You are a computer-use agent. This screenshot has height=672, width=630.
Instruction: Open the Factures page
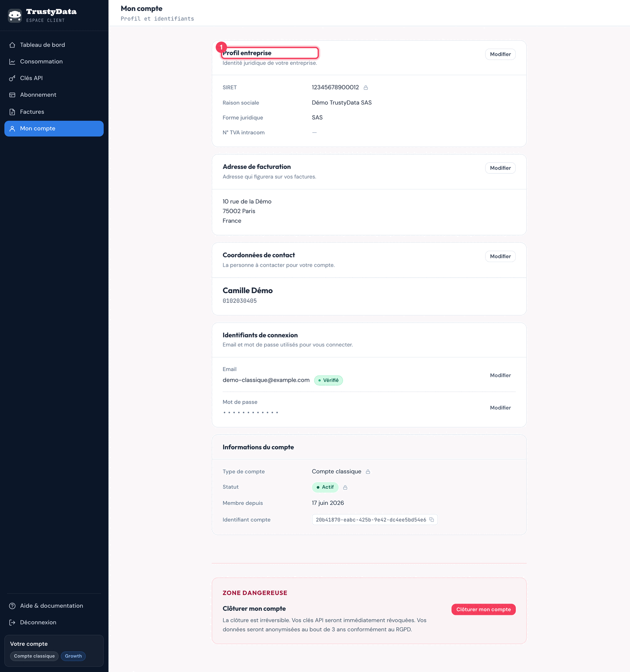[54, 112]
